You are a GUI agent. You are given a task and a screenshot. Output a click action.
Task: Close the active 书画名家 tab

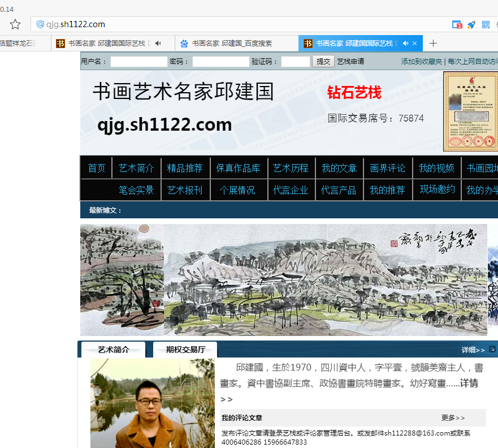click(x=414, y=43)
